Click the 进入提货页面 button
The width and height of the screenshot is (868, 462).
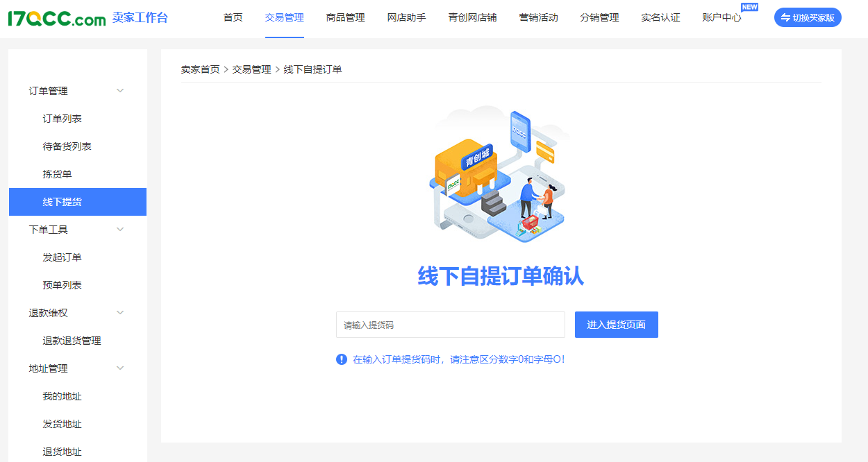click(x=616, y=325)
